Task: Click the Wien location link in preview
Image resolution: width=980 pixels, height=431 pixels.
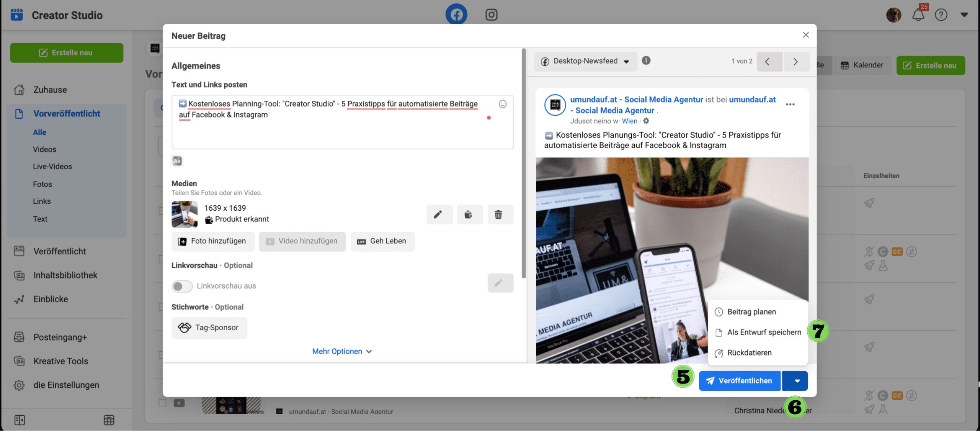Action: point(629,121)
